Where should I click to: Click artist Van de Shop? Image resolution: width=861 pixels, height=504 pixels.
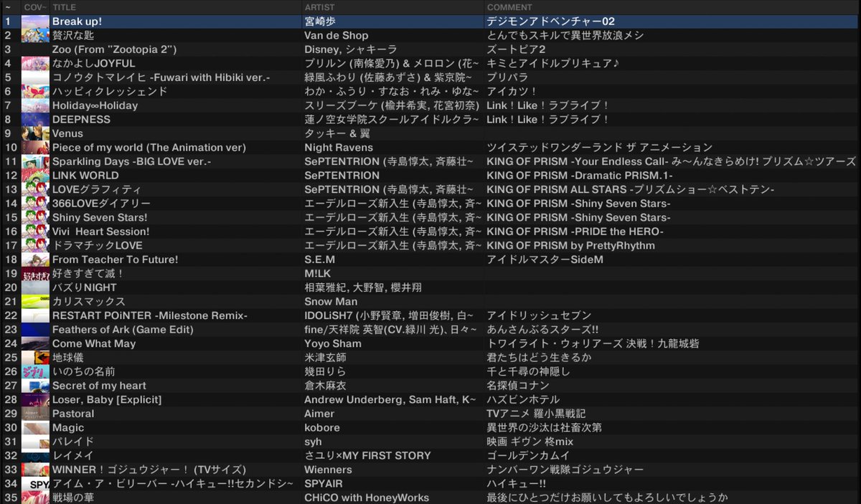click(x=337, y=36)
